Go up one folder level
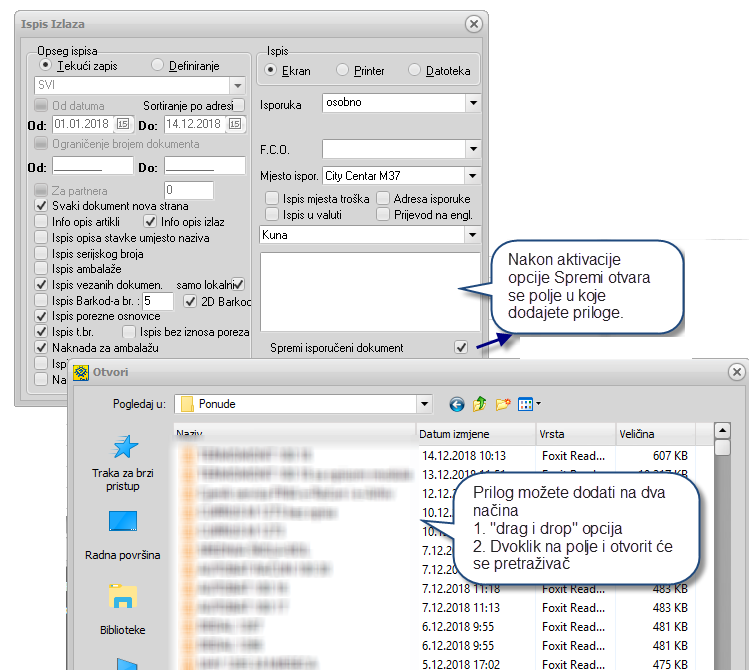749x670 pixels. [x=480, y=404]
